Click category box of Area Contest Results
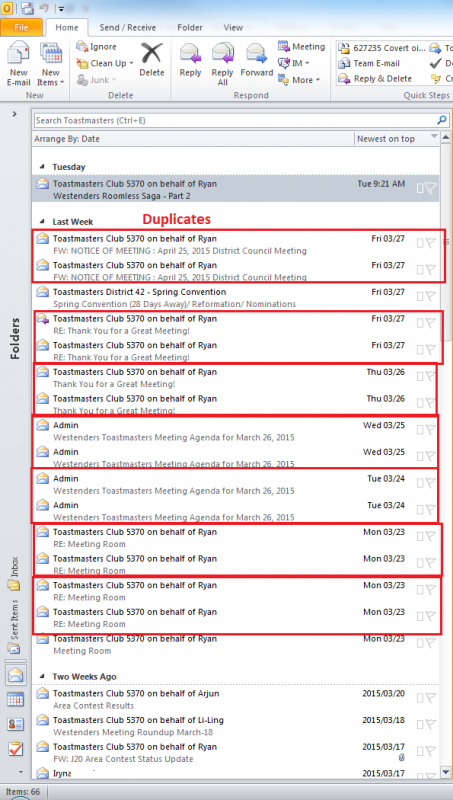 point(420,698)
